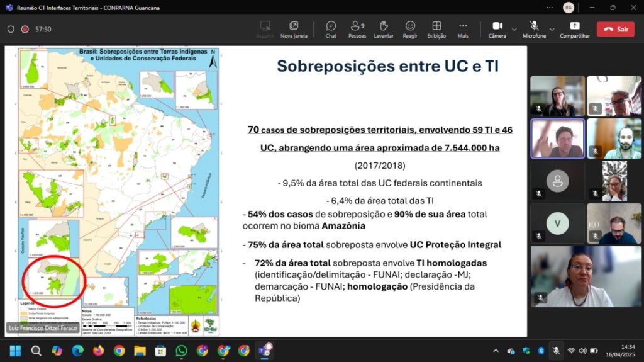
Task: Open the Exibição view options
Action: point(436,29)
